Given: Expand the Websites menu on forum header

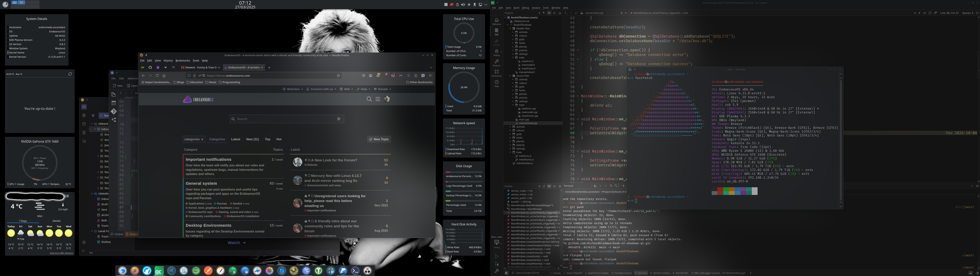Looking at the screenshot, I should click(292, 89).
